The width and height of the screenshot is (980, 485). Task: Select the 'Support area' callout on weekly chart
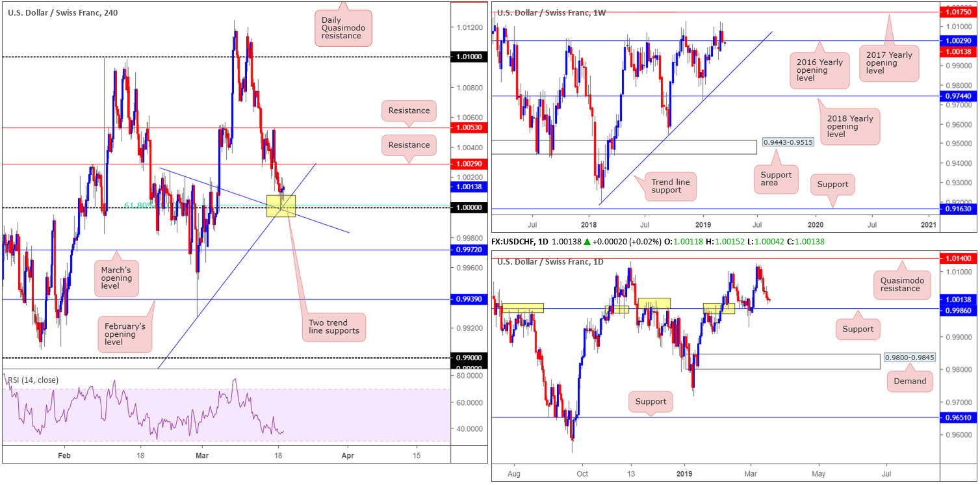[775, 179]
